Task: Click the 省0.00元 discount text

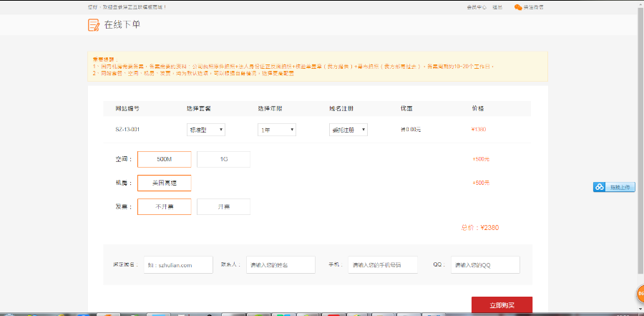Action: coord(410,129)
